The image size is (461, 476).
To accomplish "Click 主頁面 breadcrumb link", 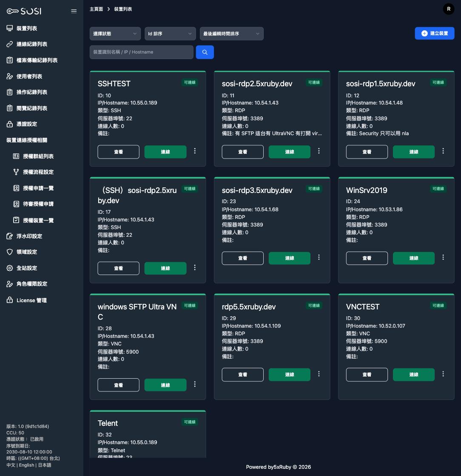I will point(96,9).
